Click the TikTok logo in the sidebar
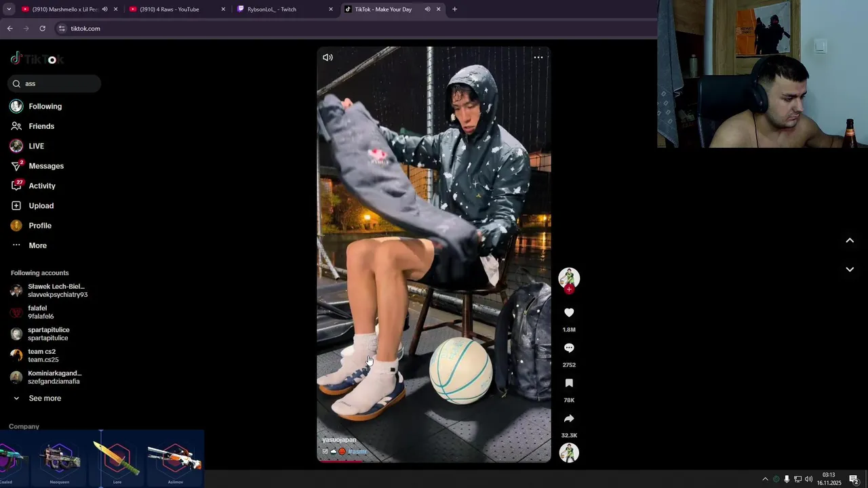This screenshot has width=868, height=488. pos(37,59)
